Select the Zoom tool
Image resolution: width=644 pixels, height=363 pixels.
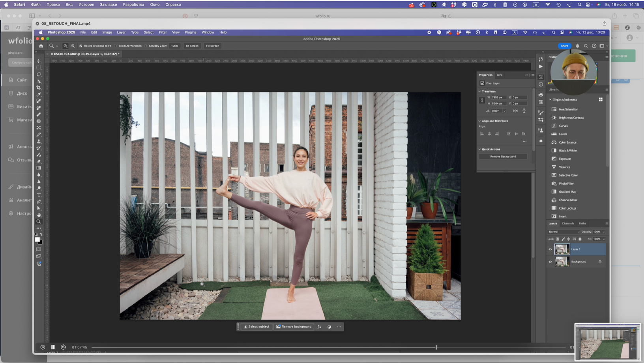click(39, 221)
